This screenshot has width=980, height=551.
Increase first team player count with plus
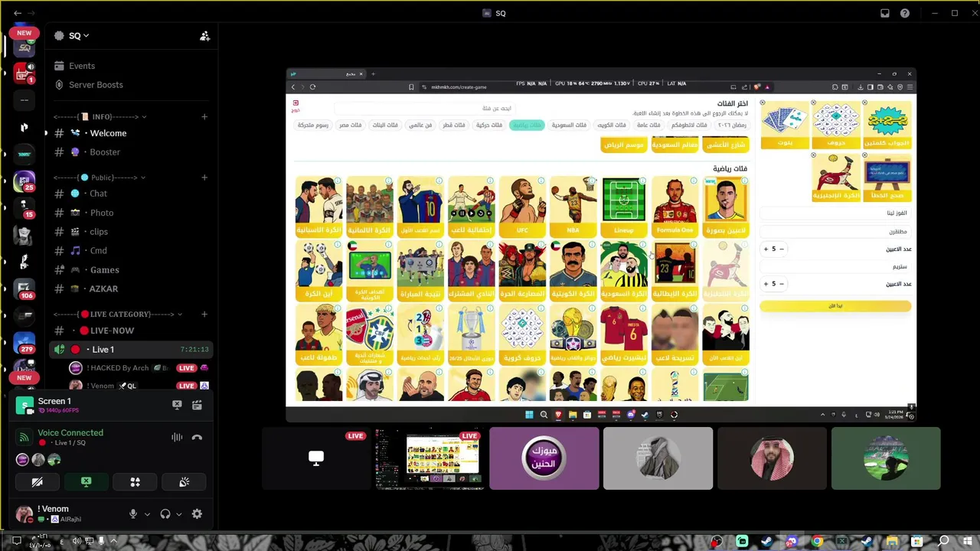pyautogui.click(x=766, y=249)
